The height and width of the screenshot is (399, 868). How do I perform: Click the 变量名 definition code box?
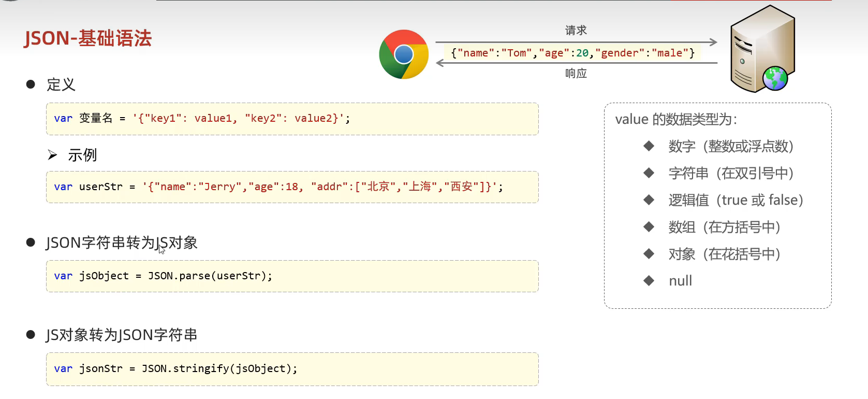[292, 119]
